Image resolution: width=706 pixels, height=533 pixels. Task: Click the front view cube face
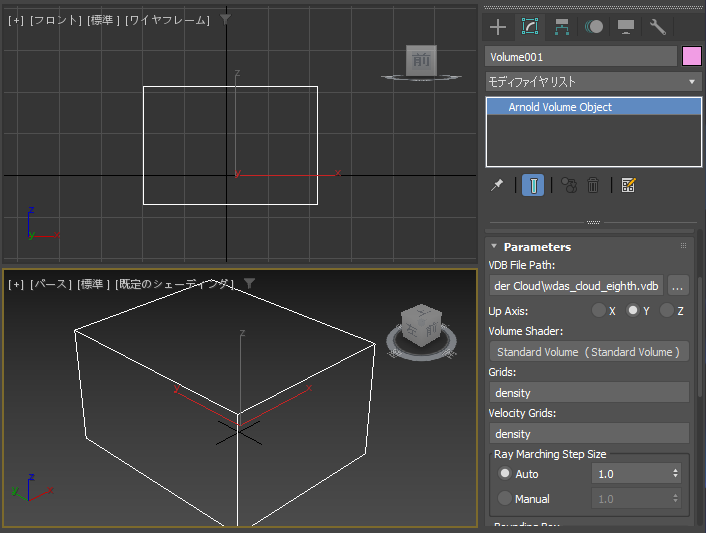click(421, 60)
